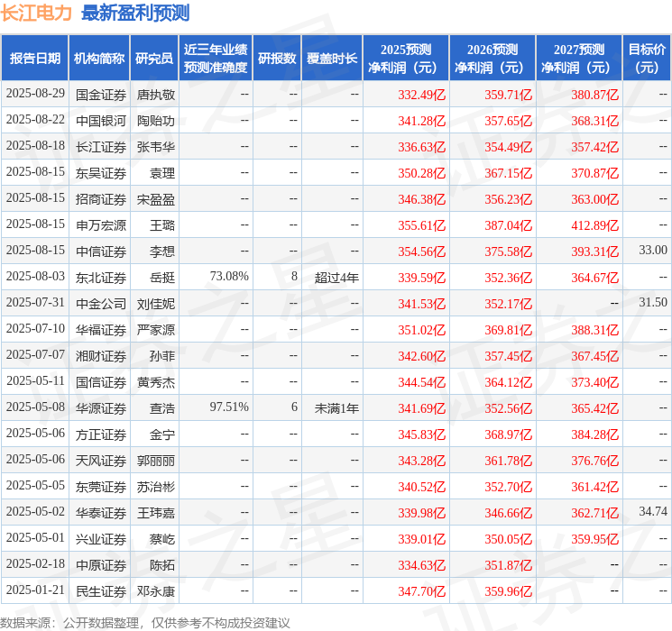This screenshot has height=631, width=672.
Task: Click report date 2025-01-21
Action: coord(35,590)
